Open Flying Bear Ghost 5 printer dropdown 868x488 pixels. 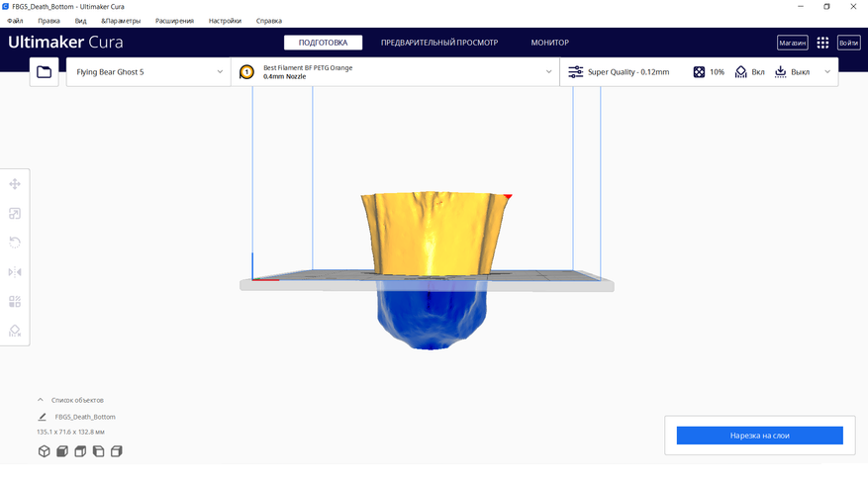(148, 72)
